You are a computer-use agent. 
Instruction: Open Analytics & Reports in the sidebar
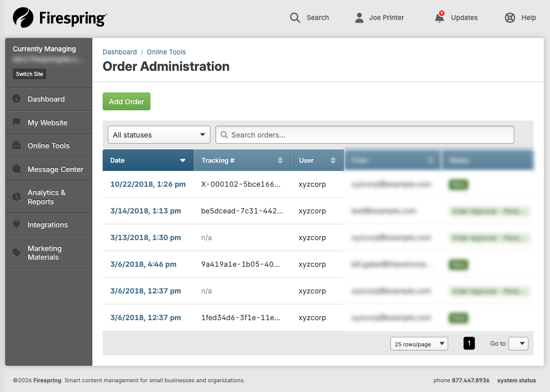pos(49,197)
